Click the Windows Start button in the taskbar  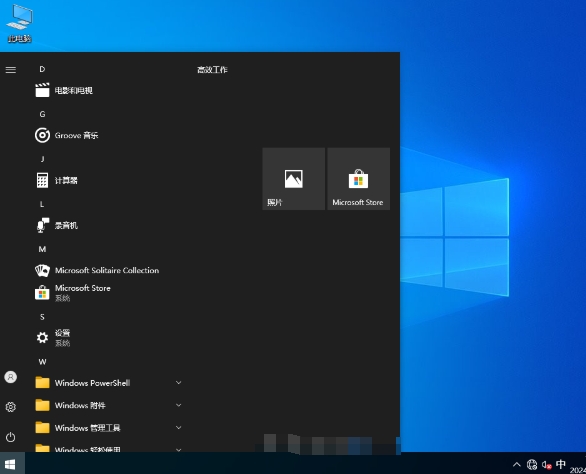10,465
